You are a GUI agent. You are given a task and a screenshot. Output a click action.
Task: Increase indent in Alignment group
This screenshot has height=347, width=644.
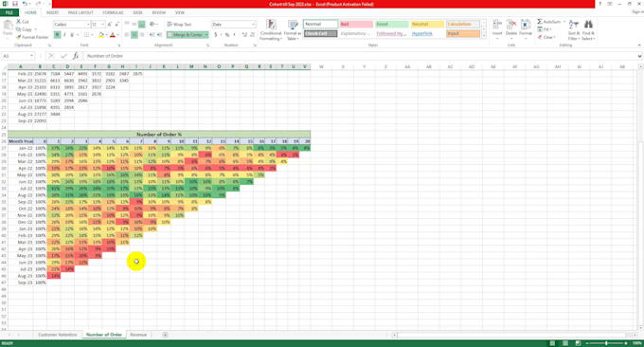tap(159, 35)
